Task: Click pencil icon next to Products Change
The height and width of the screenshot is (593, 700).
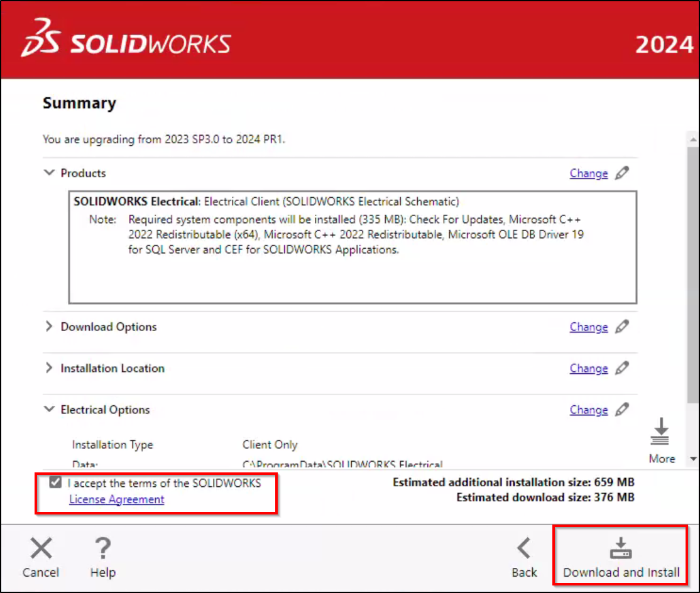Action: click(622, 173)
